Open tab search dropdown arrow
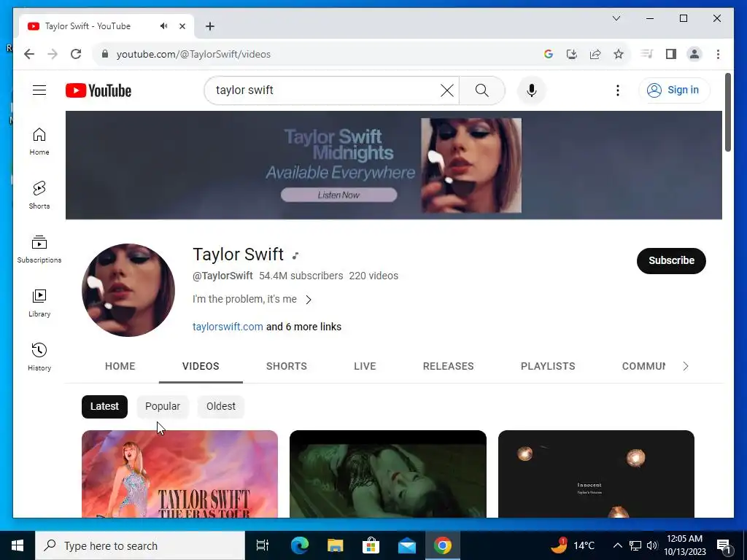The width and height of the screenshot is (747, 560). (616, 18)
